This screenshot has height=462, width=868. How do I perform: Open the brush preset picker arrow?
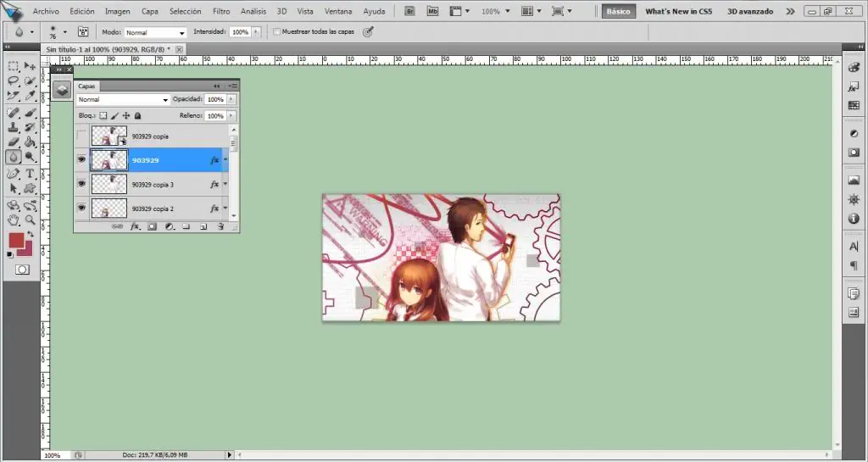point(64,32)
